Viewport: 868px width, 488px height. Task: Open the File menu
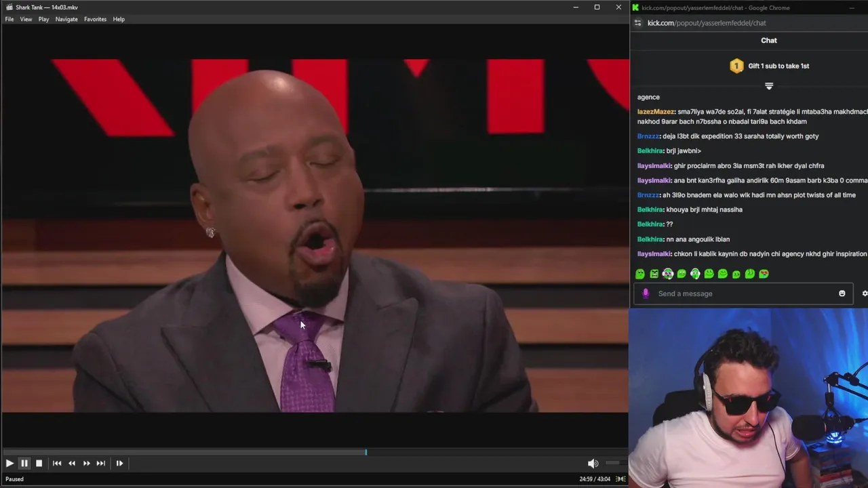click(9, 19)
